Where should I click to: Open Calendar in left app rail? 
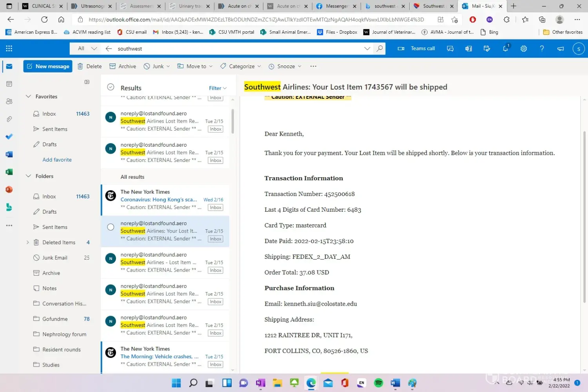tap(9, 84)
